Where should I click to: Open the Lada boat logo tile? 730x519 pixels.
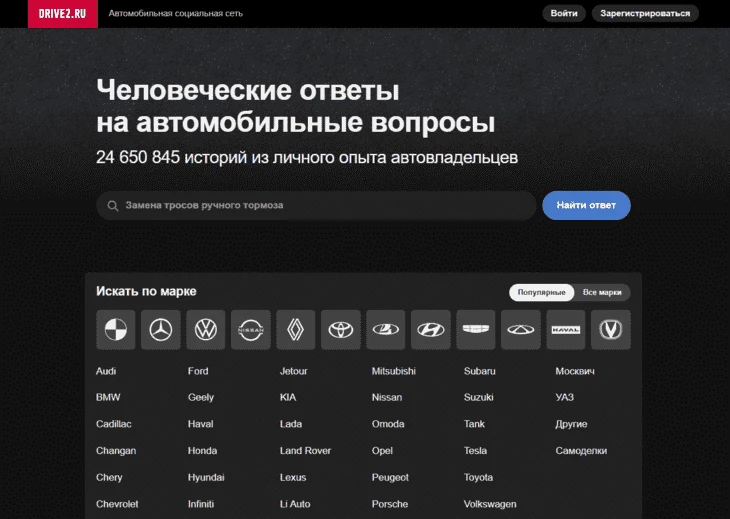[x=386, y=330]
